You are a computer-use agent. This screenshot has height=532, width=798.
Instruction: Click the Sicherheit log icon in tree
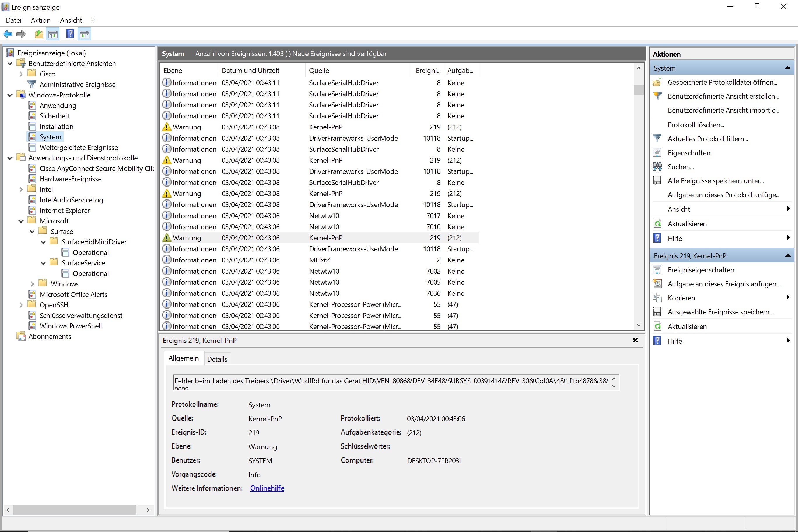(x=32, y=116)
